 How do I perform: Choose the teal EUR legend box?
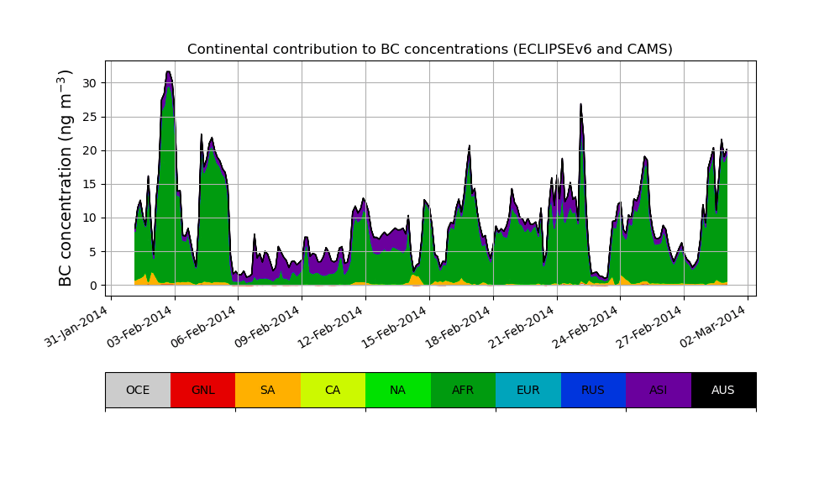pyautogui.click(x=528, y=390)
